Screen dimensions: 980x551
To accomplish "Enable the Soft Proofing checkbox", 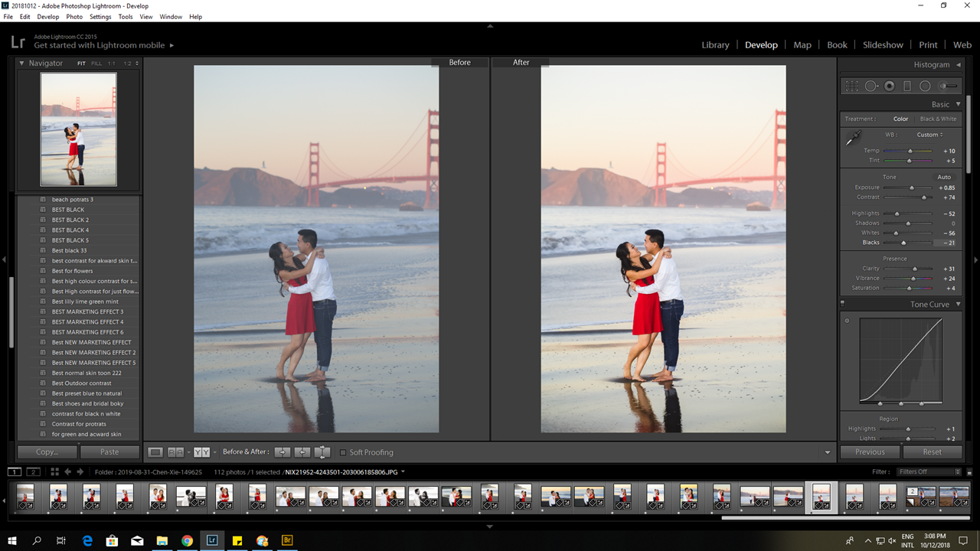I will click(343, 452).
